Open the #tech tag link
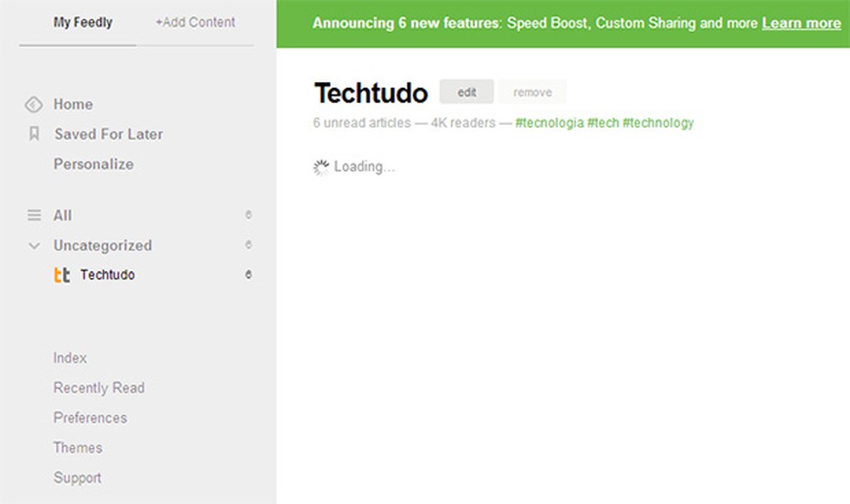Viewport: 850px width, 504px height. click(x=603, y=123)
